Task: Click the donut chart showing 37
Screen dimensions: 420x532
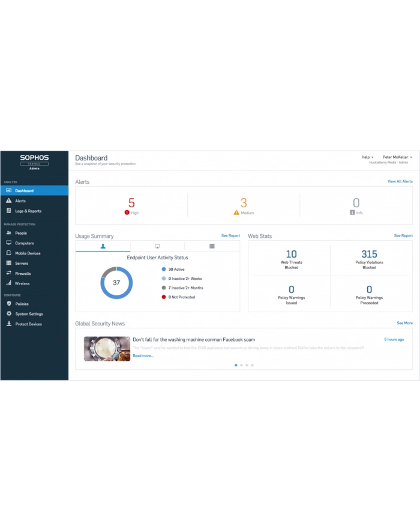Action: (x=116, y=283)
